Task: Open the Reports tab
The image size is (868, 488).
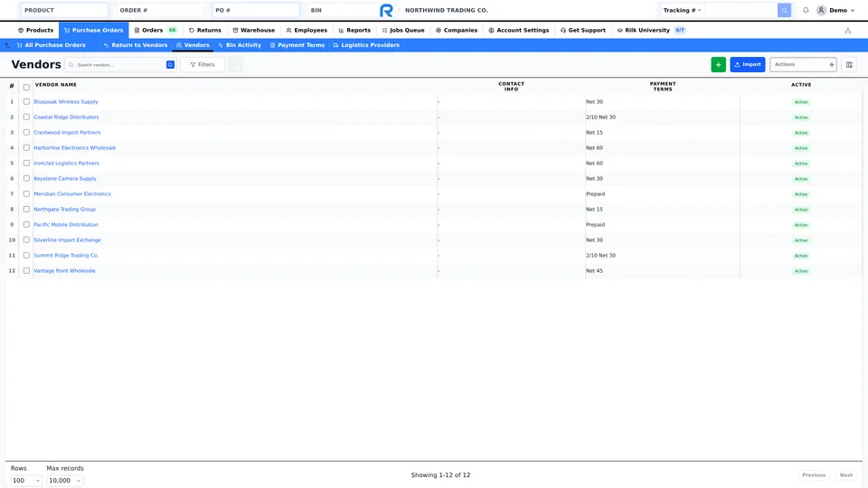Action: pyautogui.click(x=354, y=31)
